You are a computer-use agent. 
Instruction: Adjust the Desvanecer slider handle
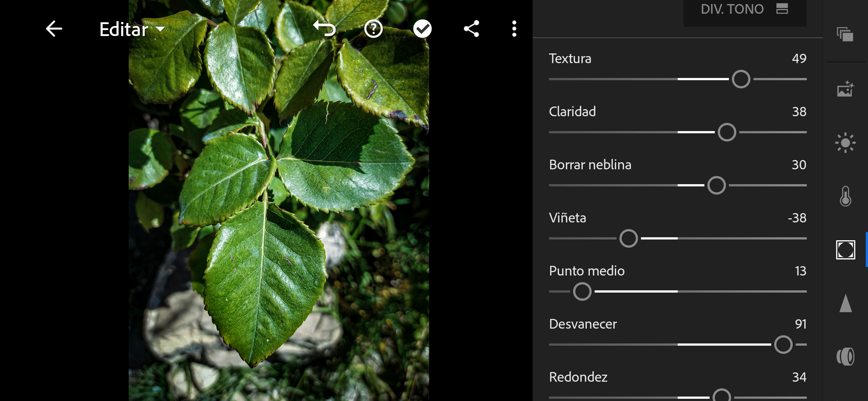click(x=783, y=345)
